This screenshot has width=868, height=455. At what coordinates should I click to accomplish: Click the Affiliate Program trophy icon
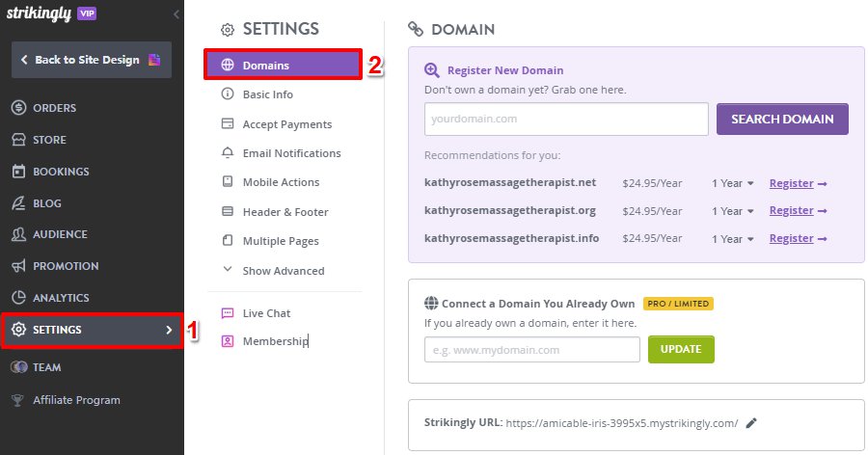pyautogui.click(x=17, y=400)
